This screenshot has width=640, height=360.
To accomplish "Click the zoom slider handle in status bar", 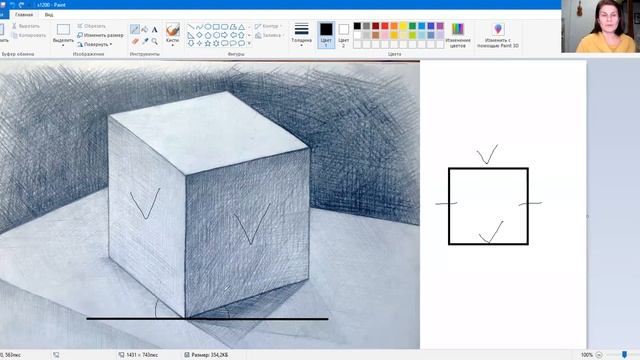I will pos(624,355).
